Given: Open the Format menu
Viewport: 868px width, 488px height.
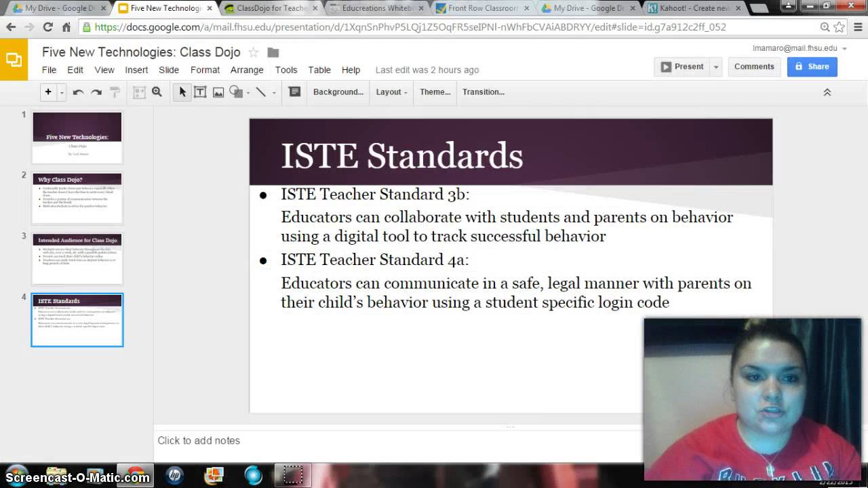Looking at the screenshot, I should tap(205, 70).
